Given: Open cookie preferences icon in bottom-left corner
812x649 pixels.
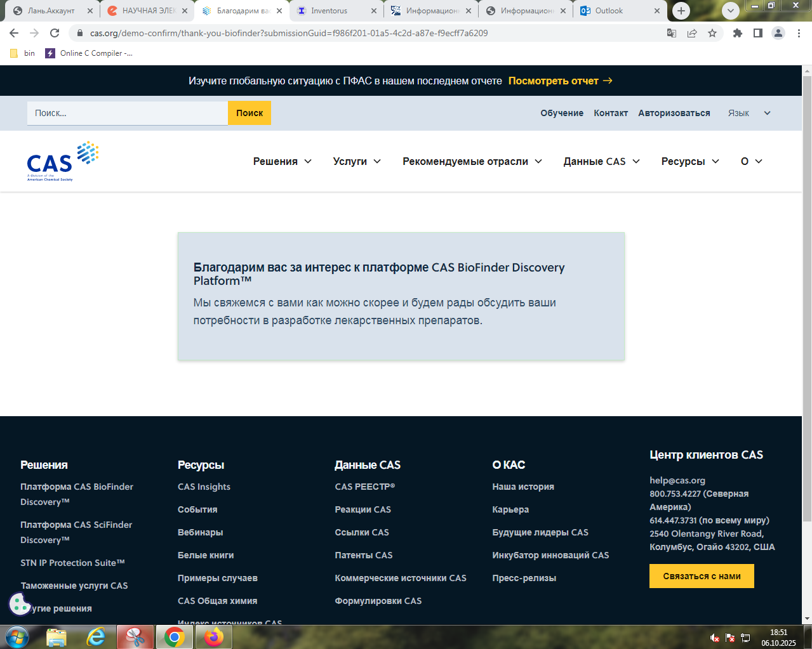Looking at the screenshot, I should [20, 604].
